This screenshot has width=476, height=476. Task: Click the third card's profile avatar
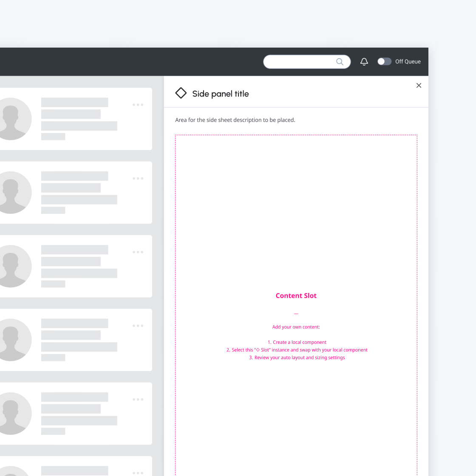(12, 266)
